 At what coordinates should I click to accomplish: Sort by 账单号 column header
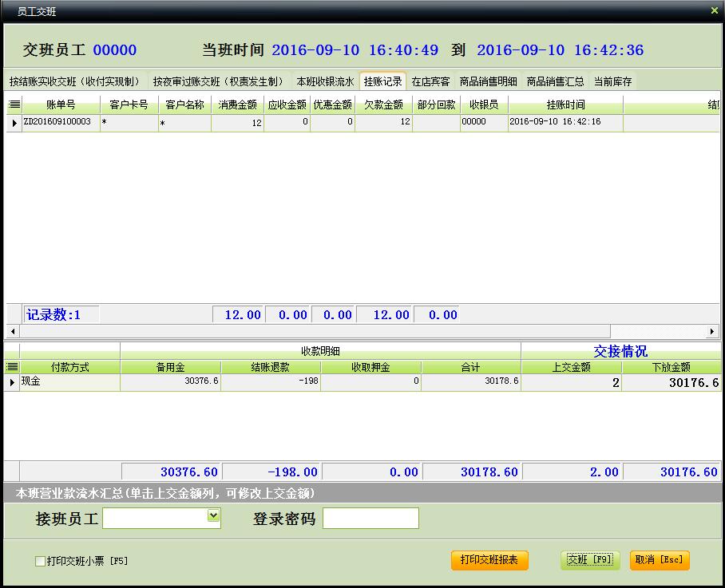pyautogui.click(x=61, y=105)
